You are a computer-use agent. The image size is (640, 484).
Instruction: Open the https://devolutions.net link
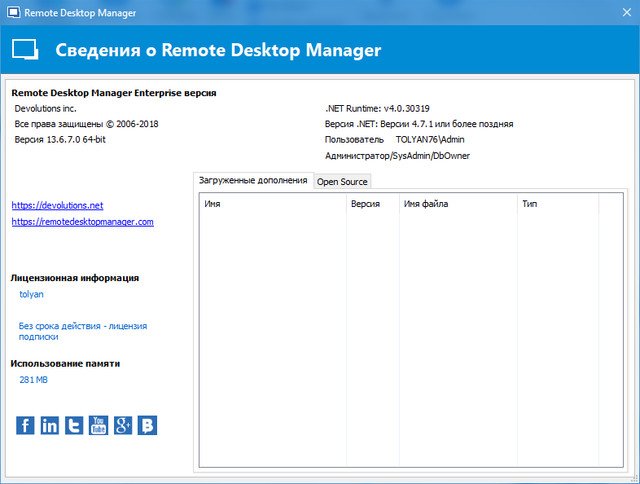pyautogui.click(x=57, y=205)
